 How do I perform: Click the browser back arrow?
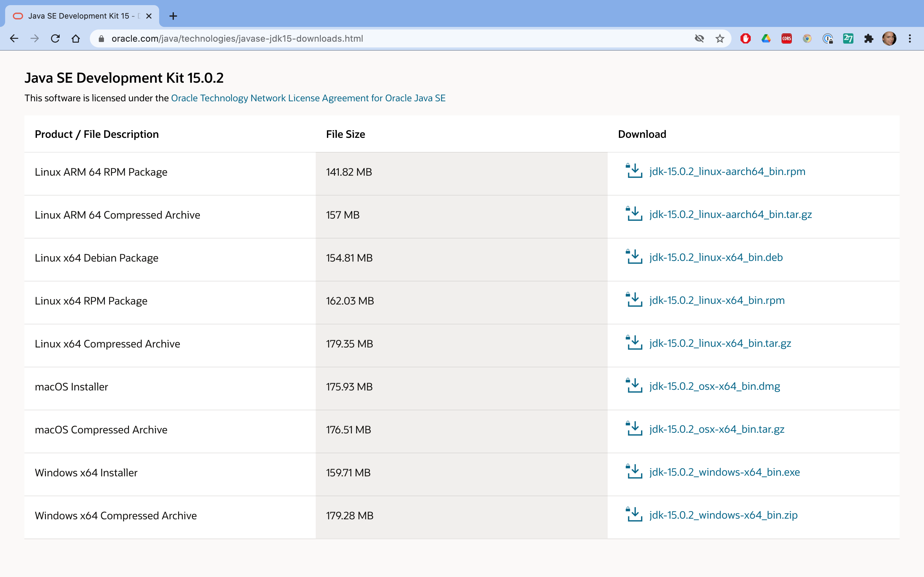click(14, 38)
